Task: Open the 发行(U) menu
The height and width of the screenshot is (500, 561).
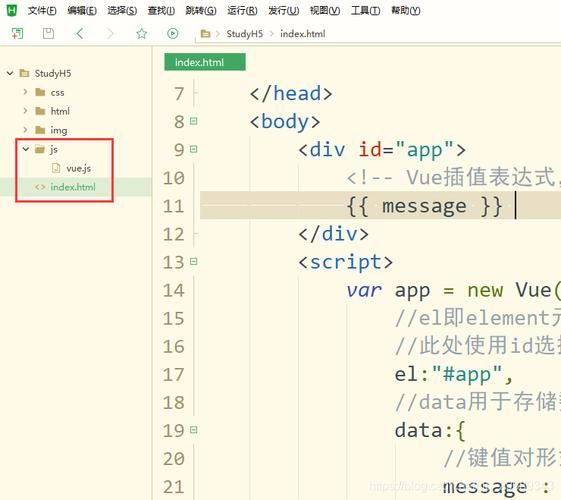Action: [x=283, y=11]
